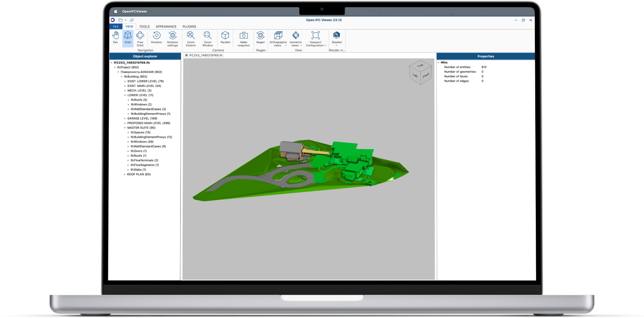This screenshot has height=318, width=644.
Task: Open Rotation settings
Action: click(172, 39)
